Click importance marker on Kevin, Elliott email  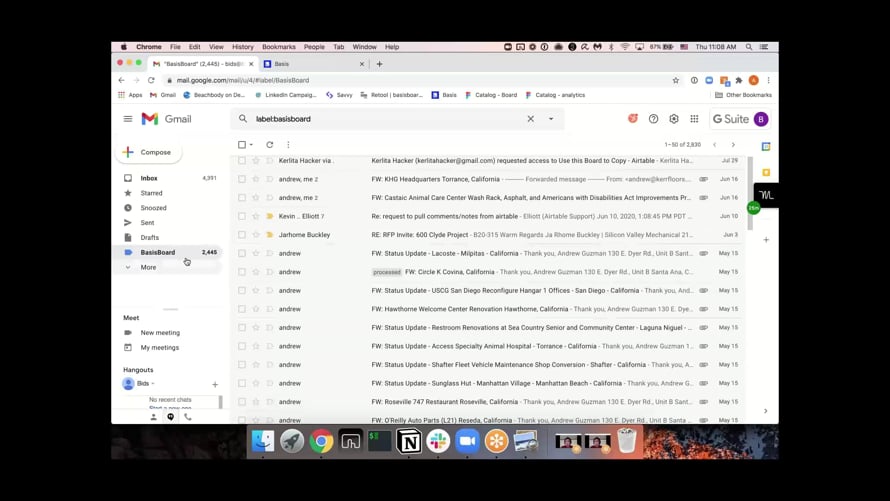pyautogui.click(x=270, y=216)
